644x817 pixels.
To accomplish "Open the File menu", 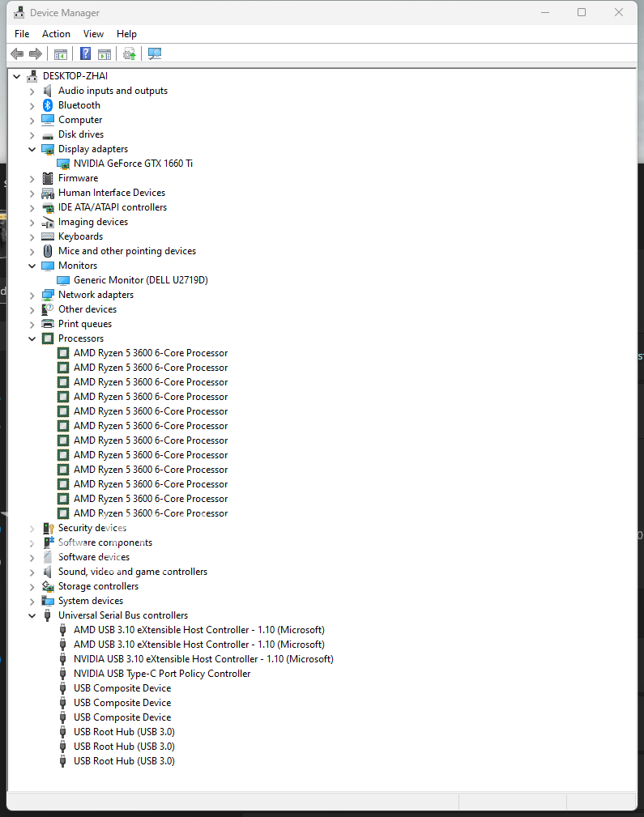I will [22, 34].
